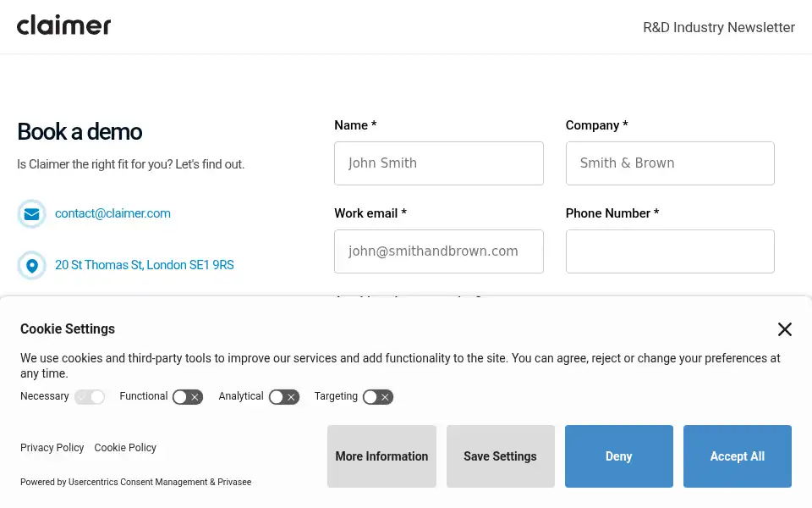Open the Claimer logo homepage link

63,25
